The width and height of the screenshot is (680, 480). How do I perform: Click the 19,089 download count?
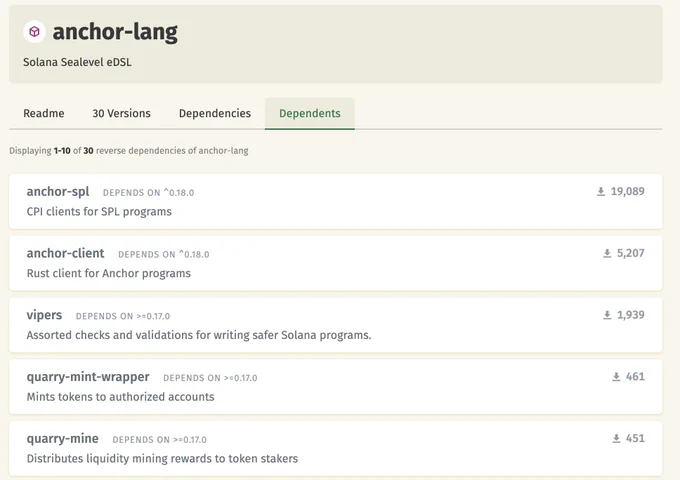pyautogui.click(x=628, y=191)
